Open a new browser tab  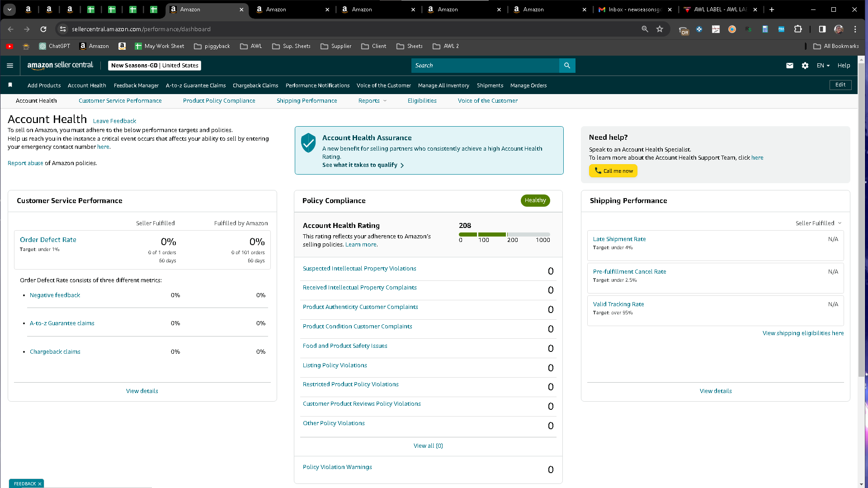click(x=772, y=9)
